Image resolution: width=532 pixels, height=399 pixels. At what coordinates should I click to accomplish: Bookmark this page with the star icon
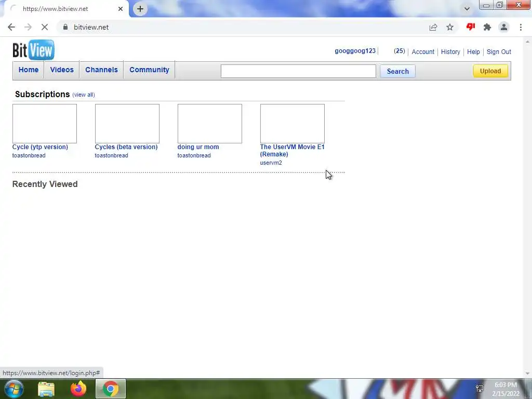click(x=450, y=27)
